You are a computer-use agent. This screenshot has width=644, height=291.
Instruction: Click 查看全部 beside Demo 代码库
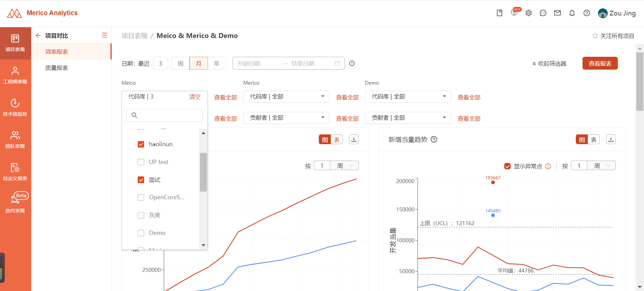point(469,97)
